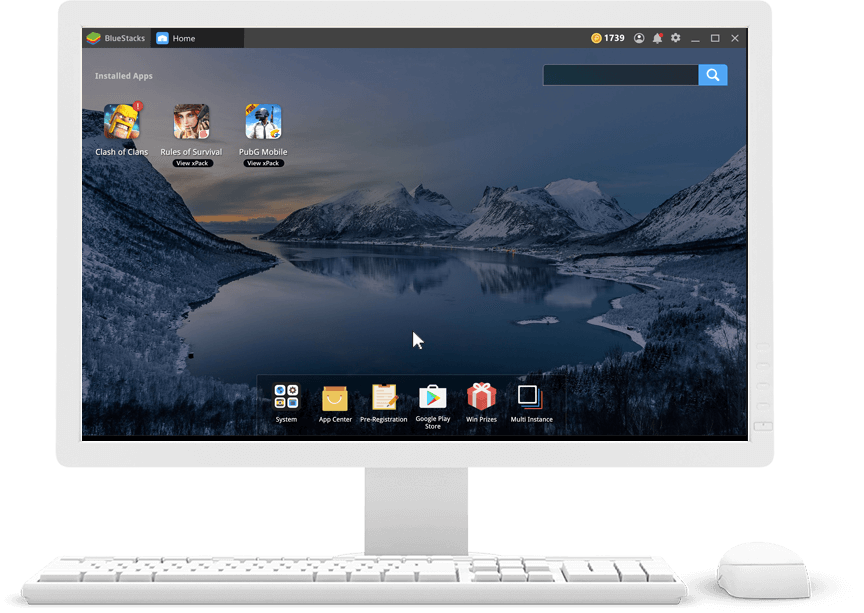Image resolution: width=864 pixels, height=613 pixels.
Task: Open the System apps folder icon
Action: [x=286, y=397]
